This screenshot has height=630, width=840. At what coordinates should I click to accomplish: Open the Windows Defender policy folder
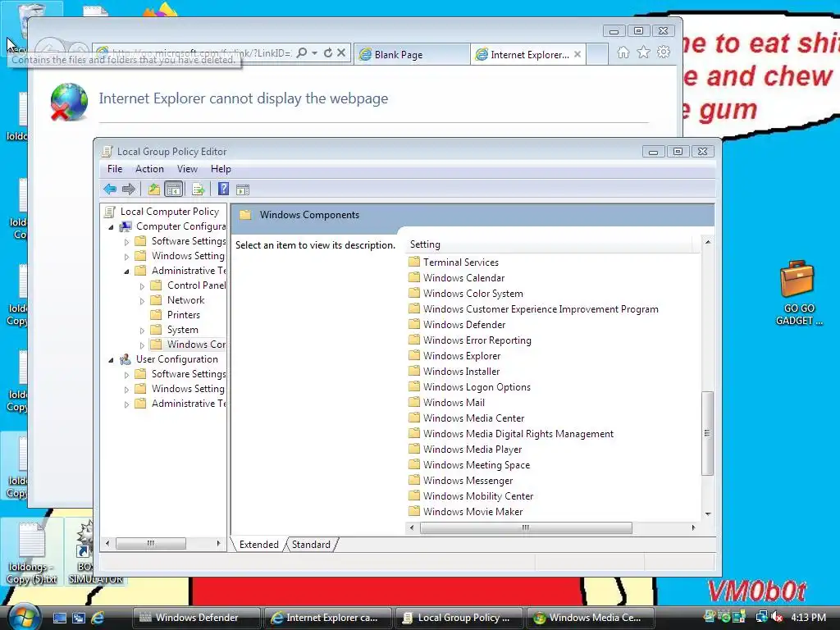pos(464,325)
